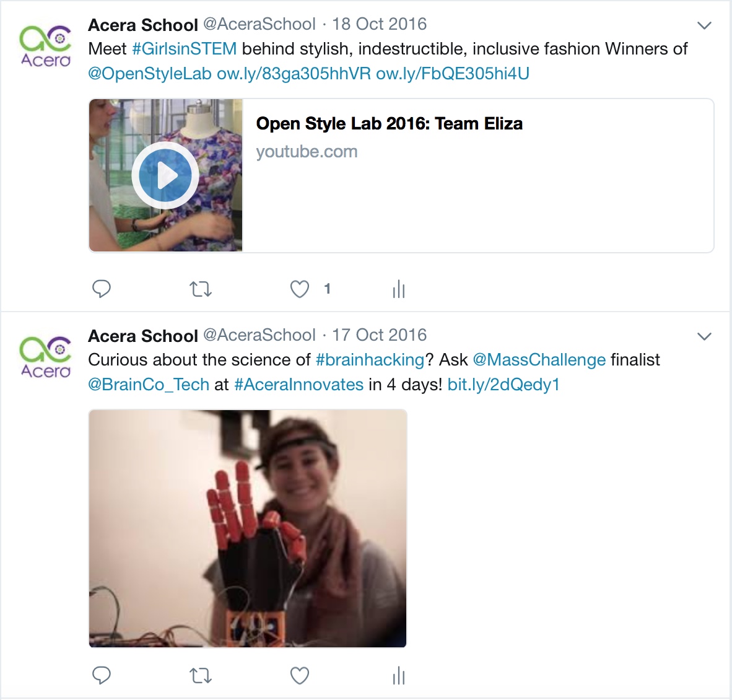Visit the @OpenStyleLab profile
The width and height of the screenshot is (732, 700).
pyautogui.click(x=150, y=73)
